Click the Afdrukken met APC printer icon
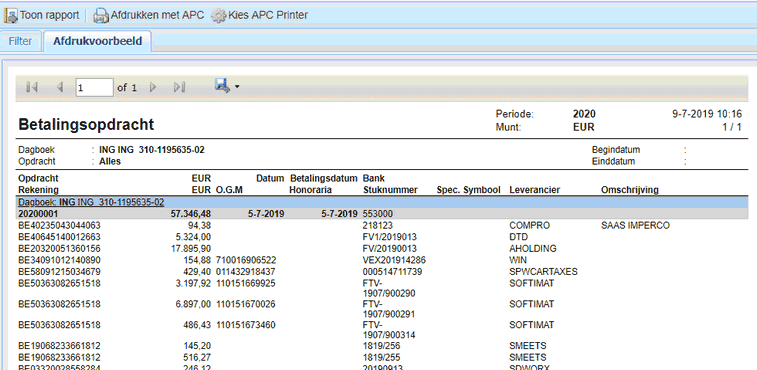Viewport: 757px width, 370px height. point(101,16)
